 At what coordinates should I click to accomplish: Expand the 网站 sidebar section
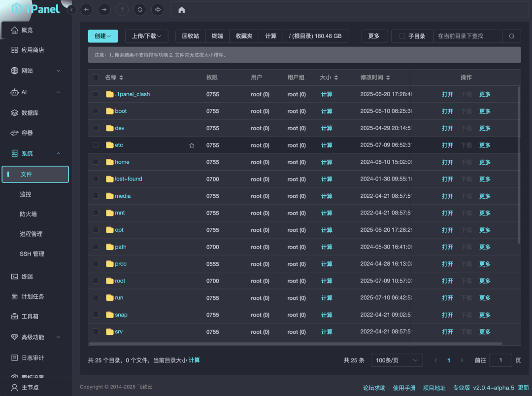[30, 71]
